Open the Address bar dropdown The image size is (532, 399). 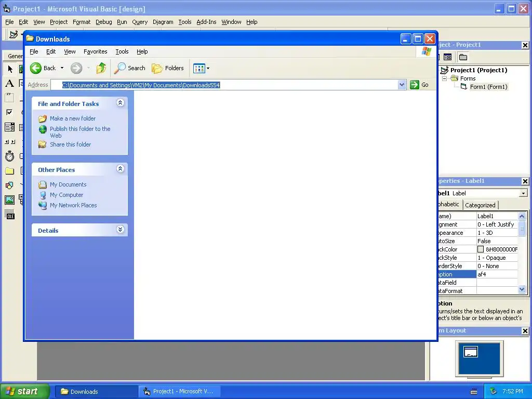point(402,85)
